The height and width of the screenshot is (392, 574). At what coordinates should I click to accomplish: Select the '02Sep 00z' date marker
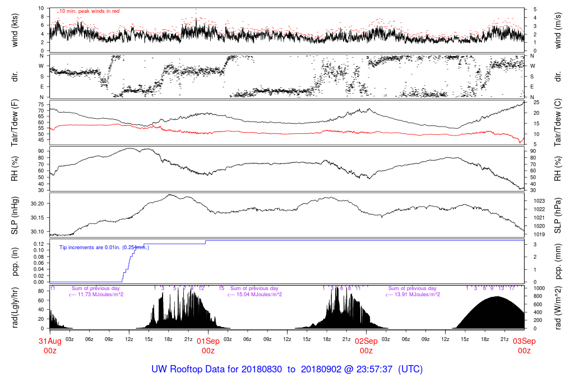click(x=366, y=346)
